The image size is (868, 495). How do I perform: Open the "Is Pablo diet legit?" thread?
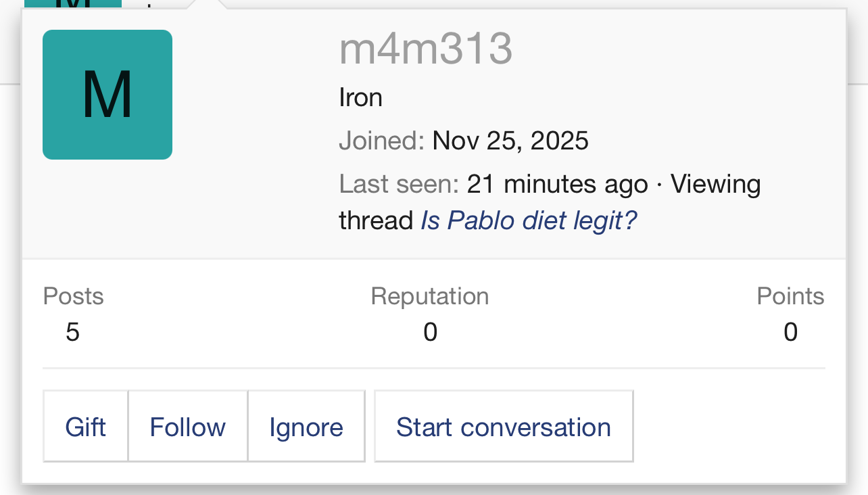click(x=529, y=220)
